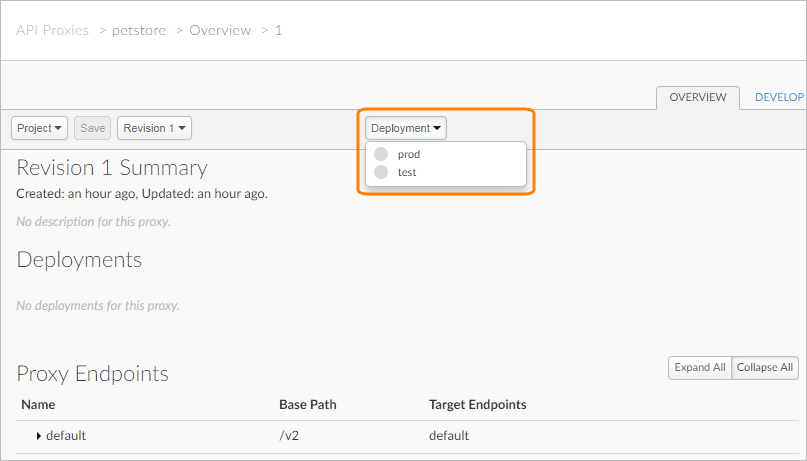
Task: Click Collapse All for proxy endpoints
Action: pyautogui.click(x=765, y=368)
